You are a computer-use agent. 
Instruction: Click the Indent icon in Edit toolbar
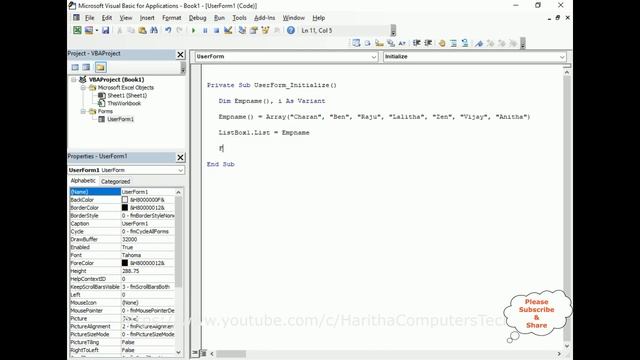tap(416, 43)
